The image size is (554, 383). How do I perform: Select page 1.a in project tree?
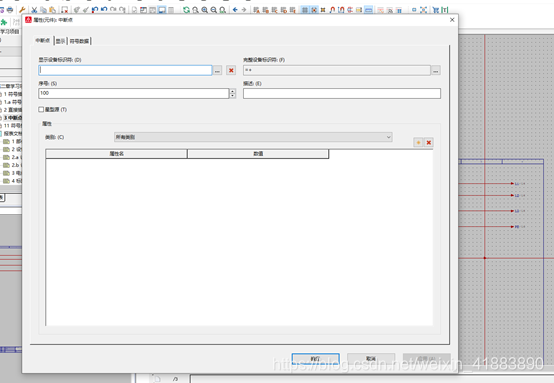(12, 102)
